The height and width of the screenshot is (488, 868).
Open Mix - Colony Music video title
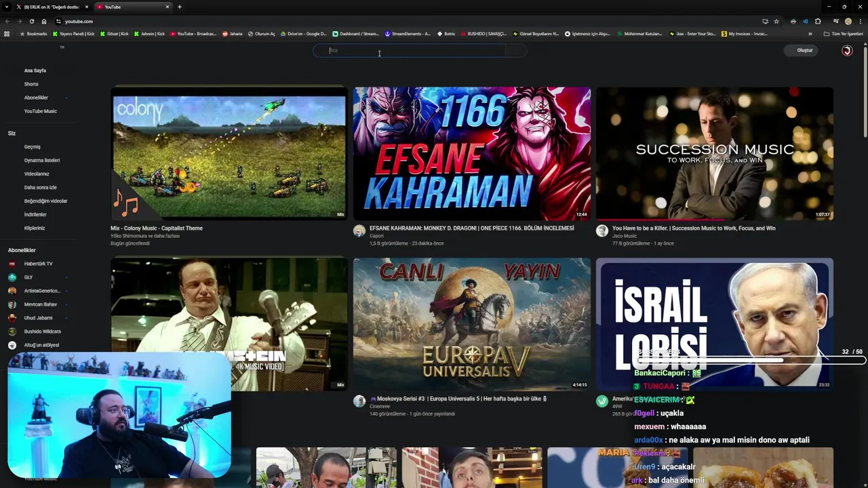[157, 228]
